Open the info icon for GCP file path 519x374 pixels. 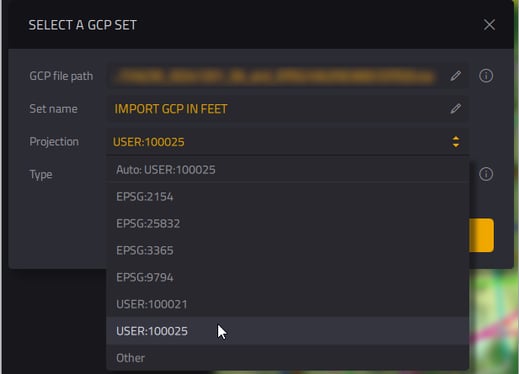pyautogui.click(x=486, y=76)
